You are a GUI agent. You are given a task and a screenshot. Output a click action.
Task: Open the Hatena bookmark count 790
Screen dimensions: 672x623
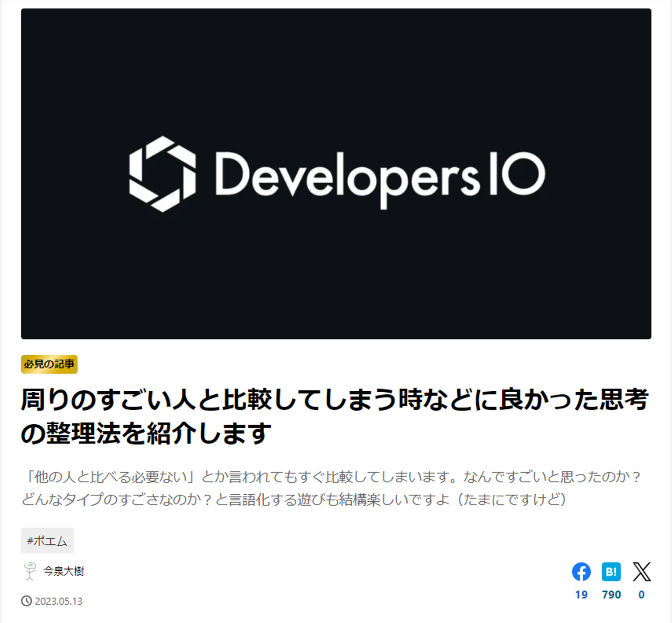pyautogui.click(x=611, y=595)
